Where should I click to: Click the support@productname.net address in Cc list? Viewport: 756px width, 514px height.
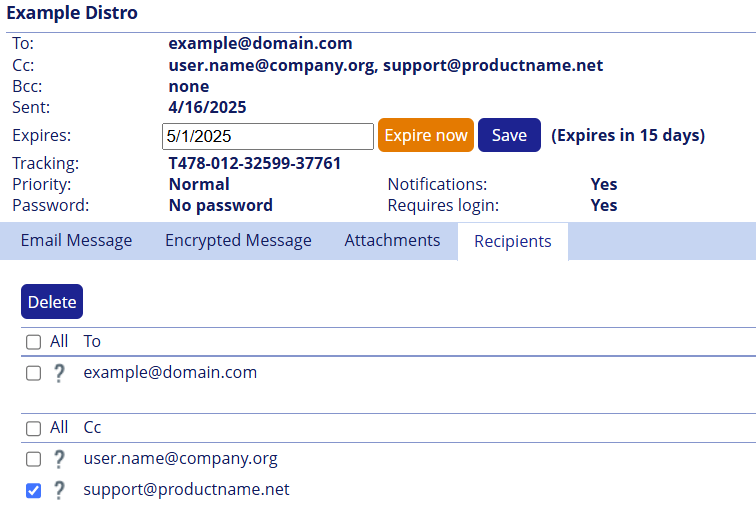tap(186, 490)
